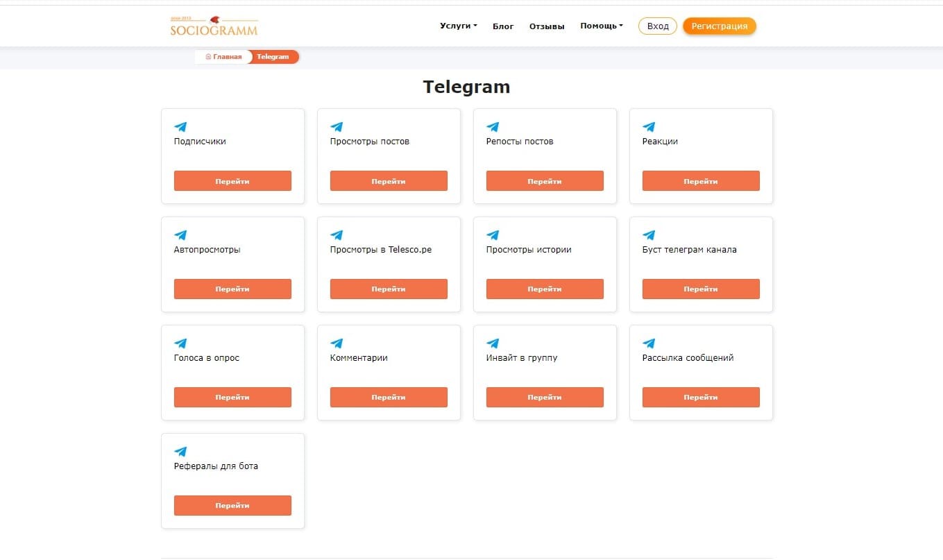The image size is (943, 560).
Task: Open the Отзывы page
Action: coord(547,26)
